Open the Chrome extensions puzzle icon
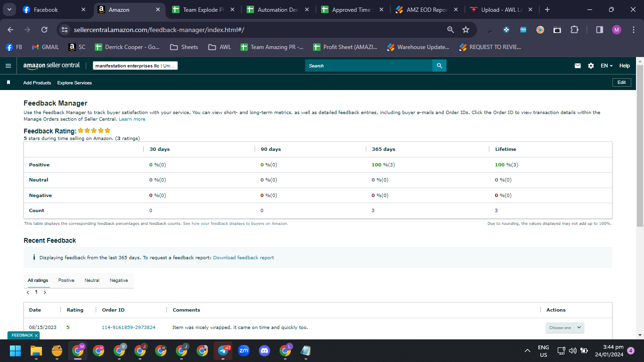 [574, 30]
